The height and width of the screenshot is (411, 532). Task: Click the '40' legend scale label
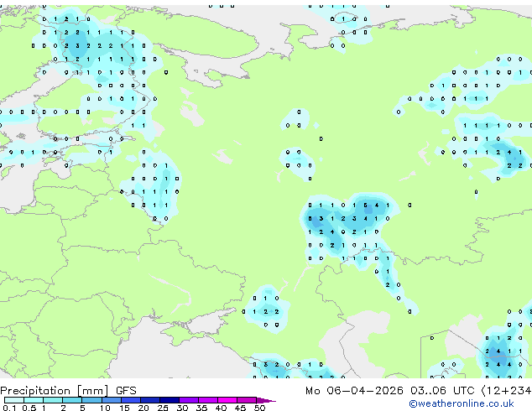(x=221, y=408)
